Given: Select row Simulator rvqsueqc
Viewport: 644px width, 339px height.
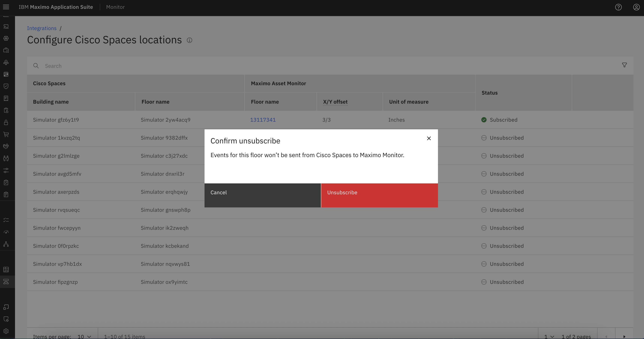Looking at the screenshot, I should pyautogui.click(x=330, y=210).
